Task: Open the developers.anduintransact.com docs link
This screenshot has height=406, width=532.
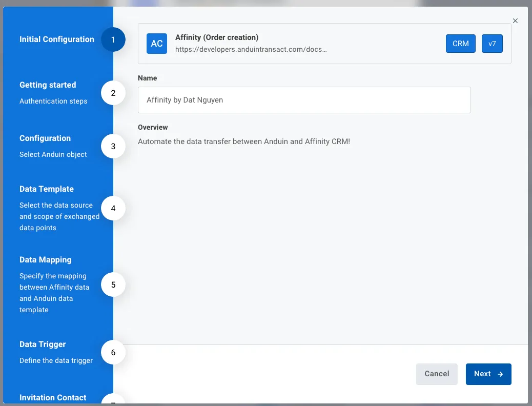Action: (251, 49)
